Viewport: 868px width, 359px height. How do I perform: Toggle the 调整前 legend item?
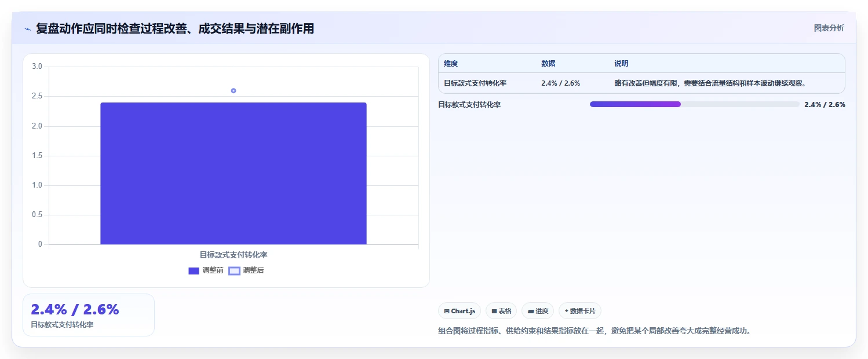tap(206, 270)
